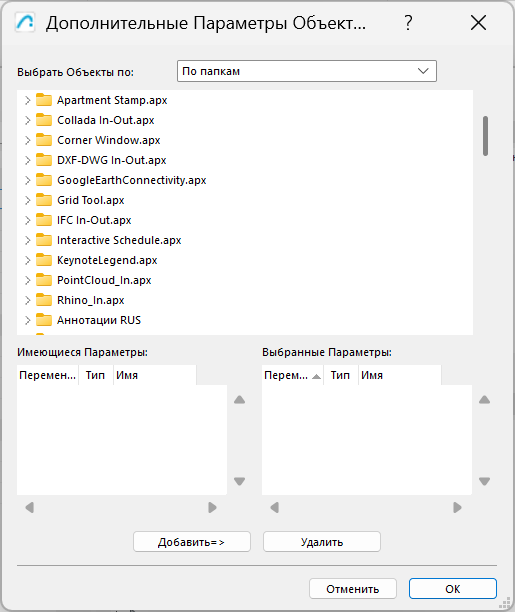Viewport: 515px width, 612px height.
Task: Click the folder tree vertical scrollbar thumb
Action: (485, 136)
